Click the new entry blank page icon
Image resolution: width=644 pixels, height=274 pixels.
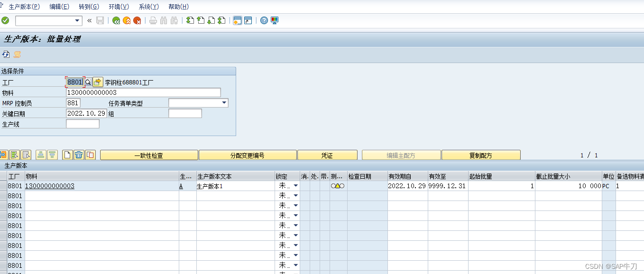tap(68, 155)
